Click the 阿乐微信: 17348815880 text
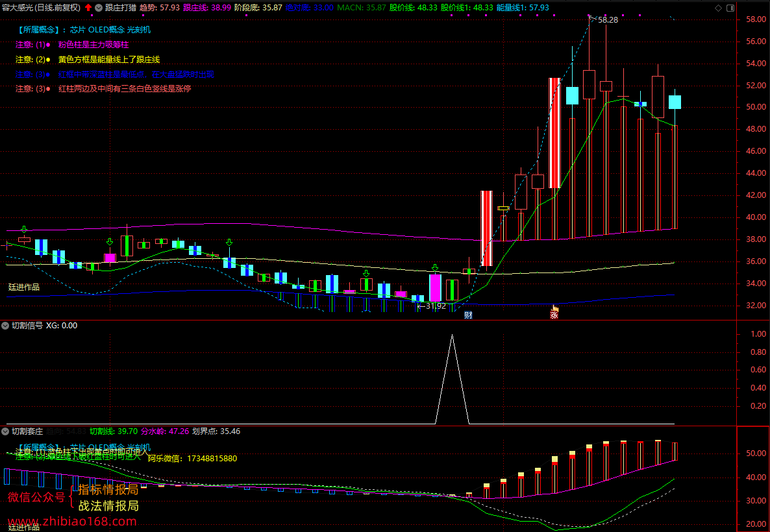770x532 pixels. point(192,459)
